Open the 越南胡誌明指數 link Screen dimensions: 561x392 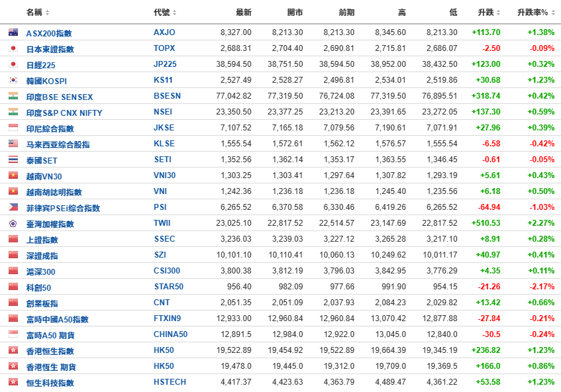[x=54, y=192]
